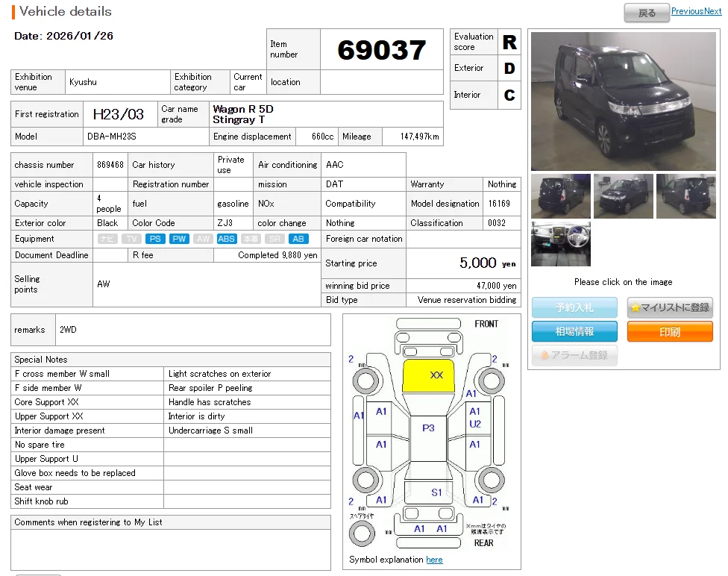The width and height of the screenshot is (728, 576).
Task: Click item number 69037
Action: click(x=382, y=50)
